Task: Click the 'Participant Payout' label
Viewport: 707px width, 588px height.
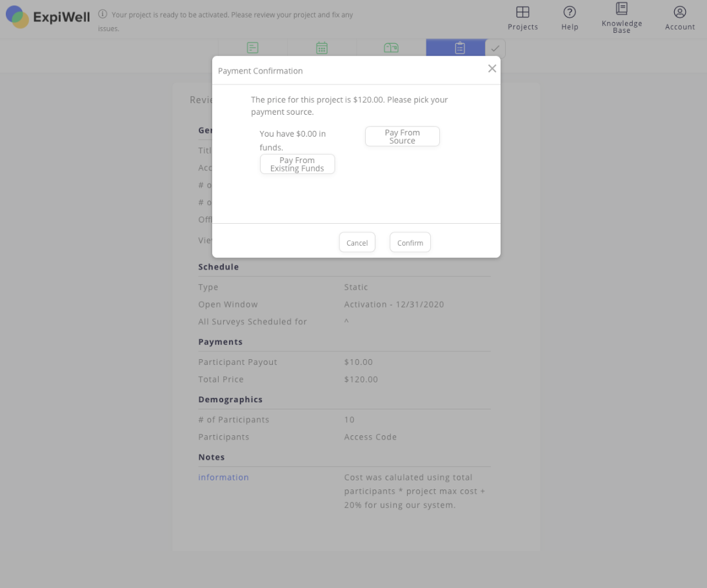Action: [237, 362]
